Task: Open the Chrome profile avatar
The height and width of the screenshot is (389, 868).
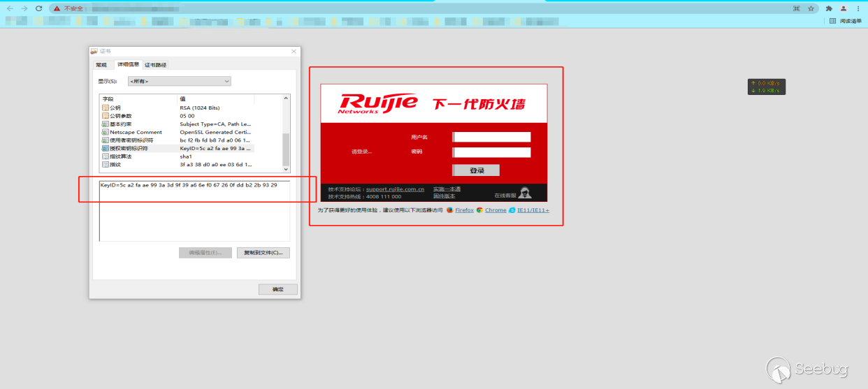Action: coord(844,8)
